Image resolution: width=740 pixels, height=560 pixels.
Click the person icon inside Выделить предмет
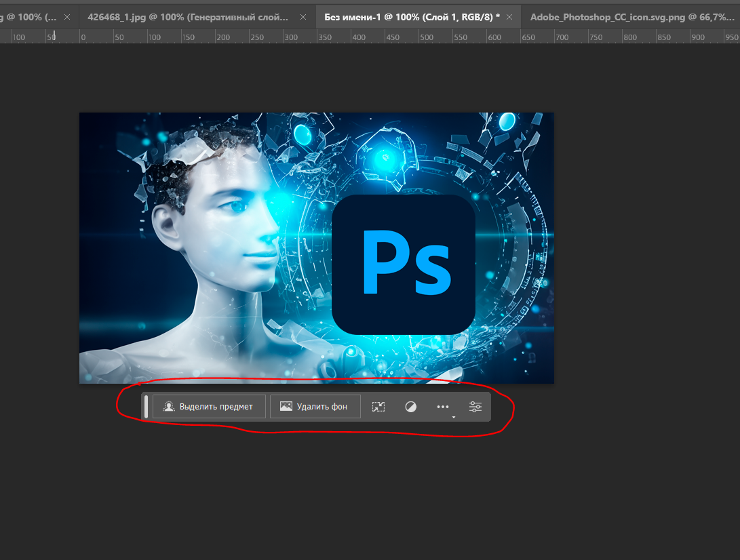pyautogui.click(x=169, y=407)
